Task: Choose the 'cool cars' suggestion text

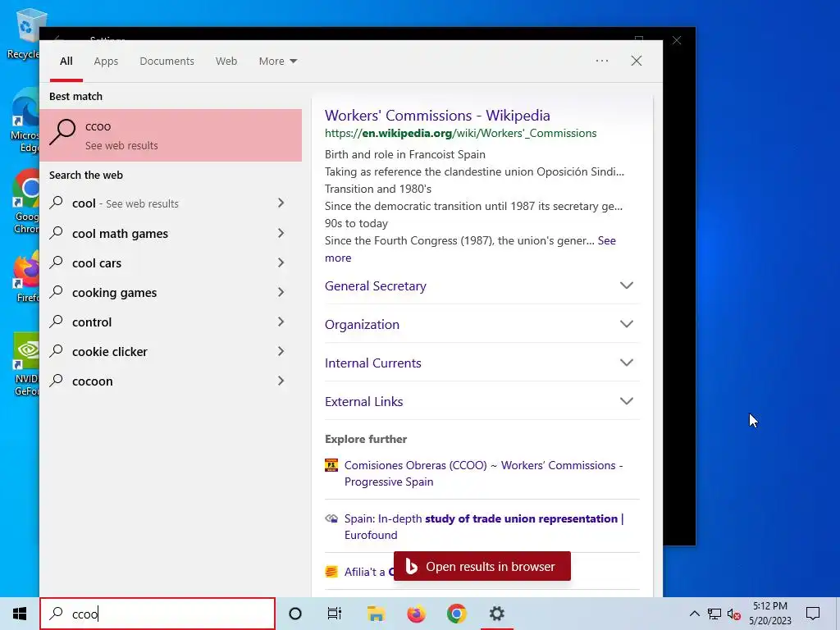Action: pos(97,263)
